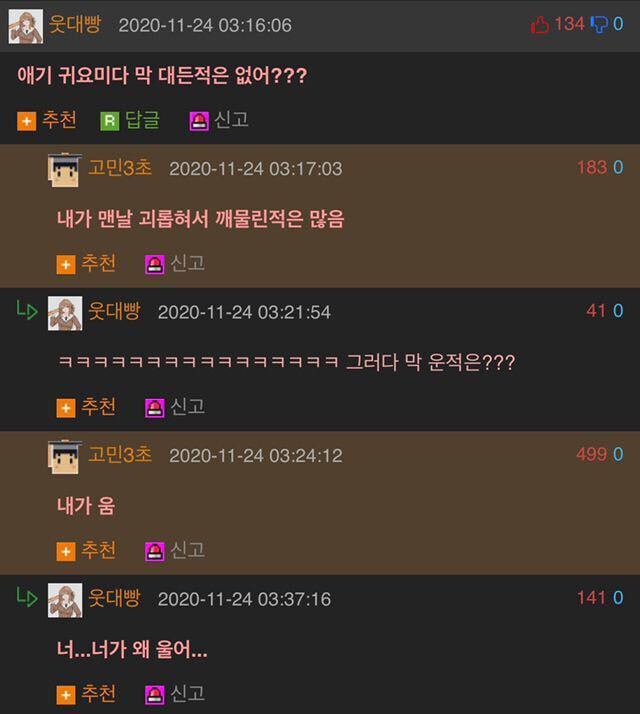Click the siren report icon under the 내가 움 comment
640x714 pixels.
point(154,551)
